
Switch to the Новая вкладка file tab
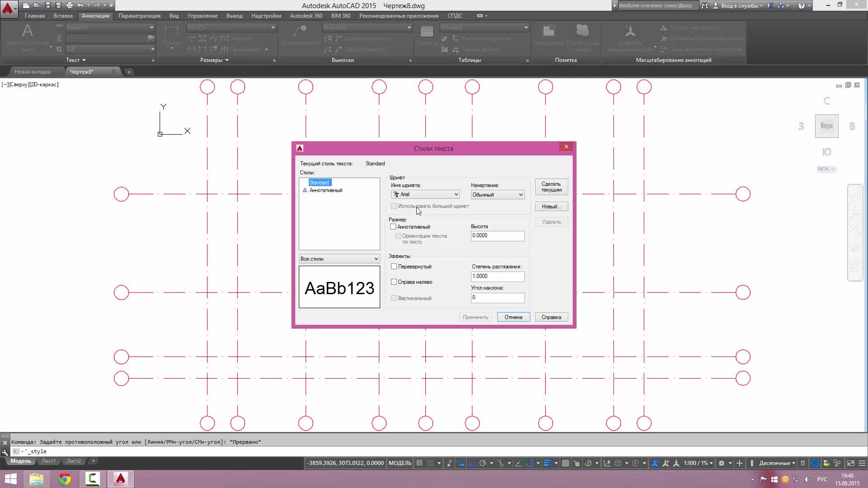coord(33,72)
